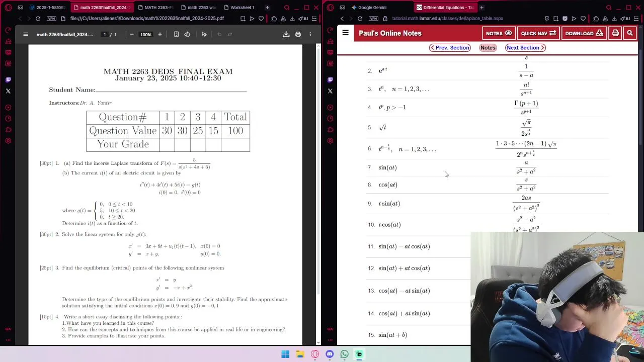Screen dimensions: 644x362
Task: Pin icon in right browser address bar
Action: tap(547, 19)
